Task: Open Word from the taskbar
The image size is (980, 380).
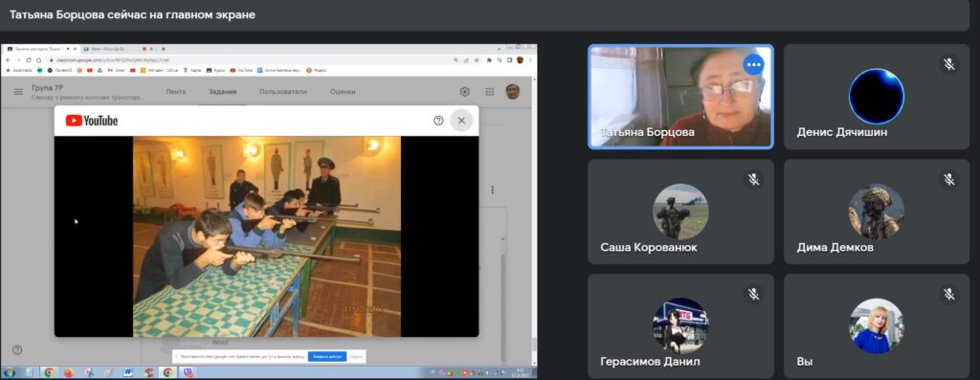Action: click(128, 372)
